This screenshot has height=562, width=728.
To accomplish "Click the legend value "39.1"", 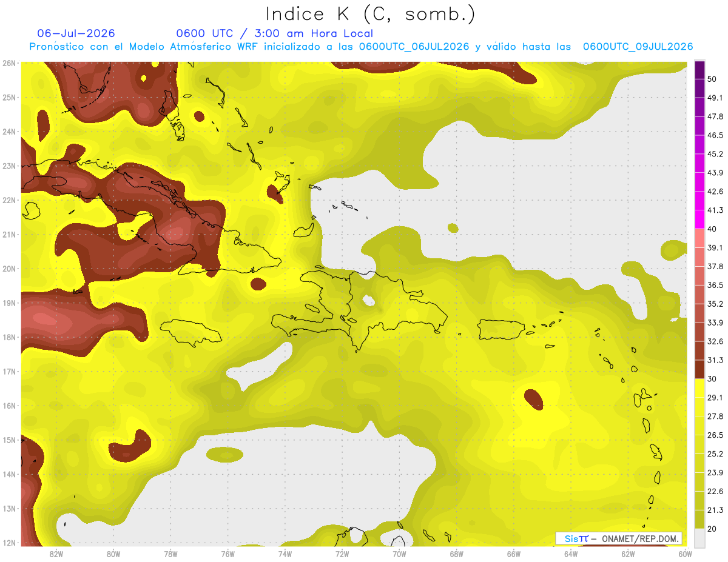I will pos(716,248).
